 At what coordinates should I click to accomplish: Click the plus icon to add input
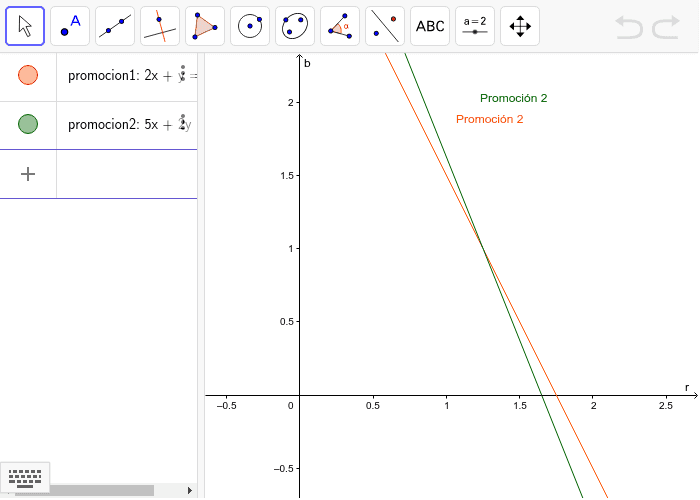point(28,174)
